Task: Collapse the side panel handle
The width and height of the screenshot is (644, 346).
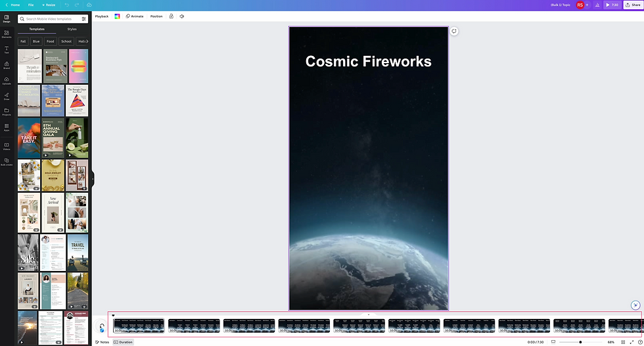Action: [x=93, y=179]
